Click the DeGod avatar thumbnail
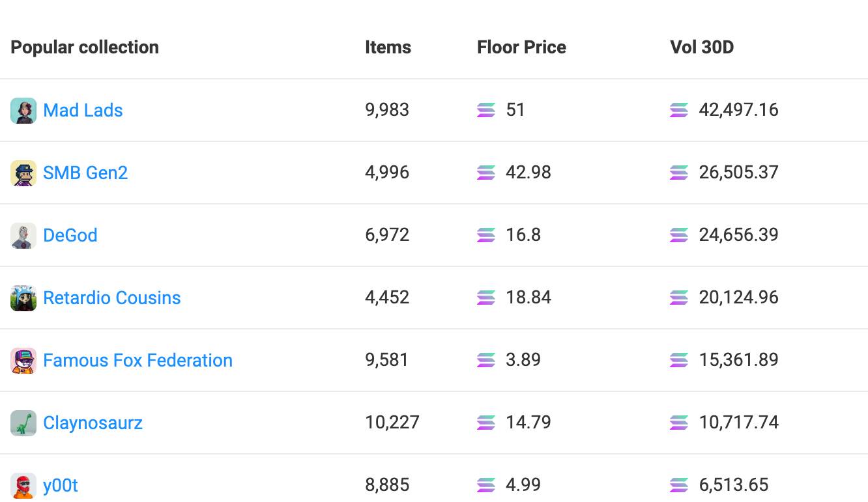 [x=23, y=236]
